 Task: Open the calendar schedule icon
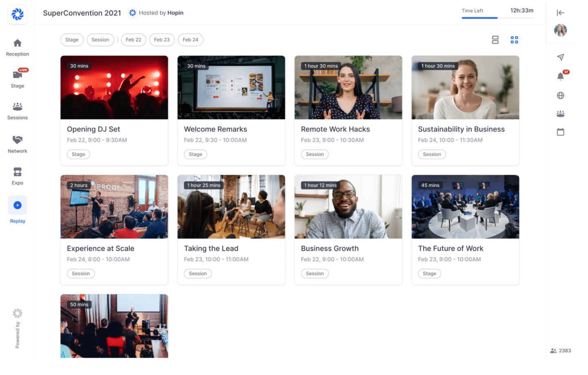561,132
